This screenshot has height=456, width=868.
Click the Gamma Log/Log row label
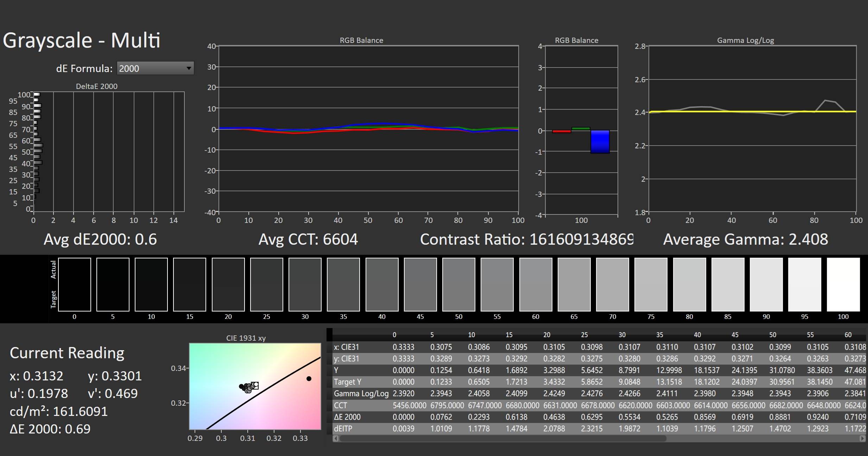pyautogui.click(x=361, y=394)
